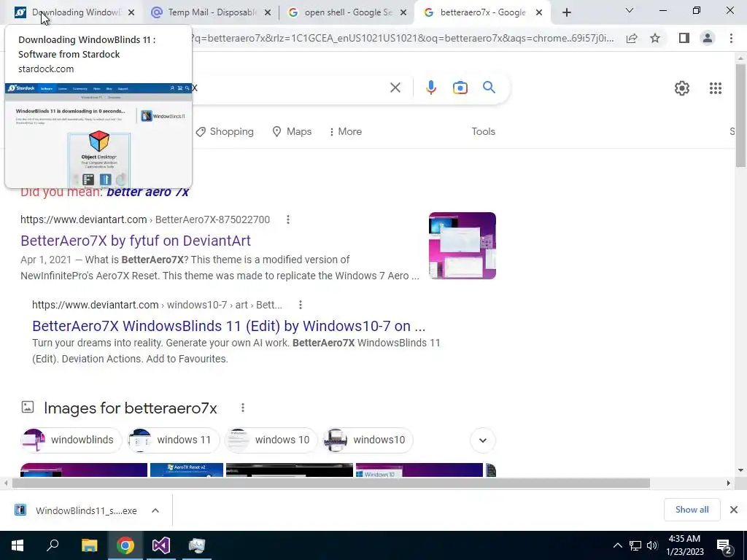Open the search Tools options
The image size is (747, 560).
tap(483, 131)
